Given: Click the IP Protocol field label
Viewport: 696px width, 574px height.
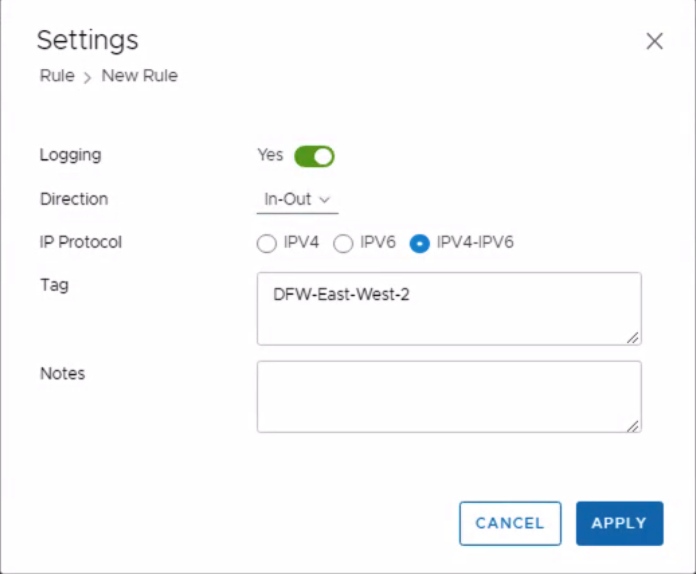Looking at the screenshot, I should [80, 242].
